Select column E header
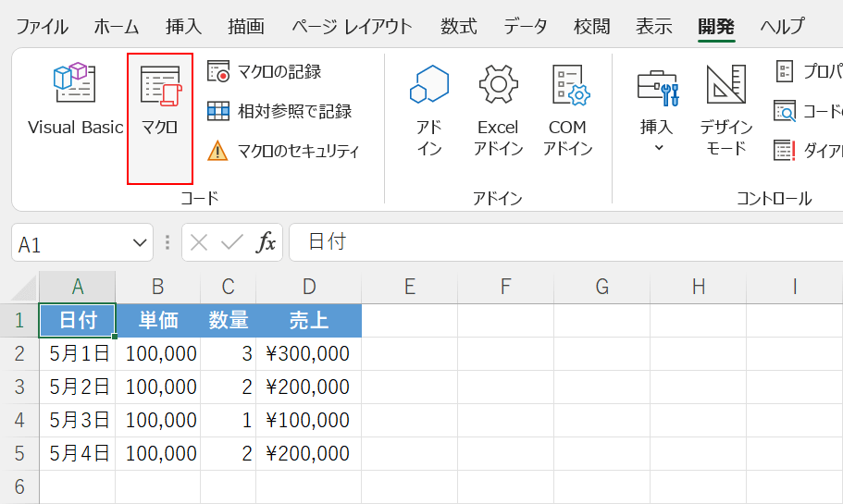 tap(409, 287)
